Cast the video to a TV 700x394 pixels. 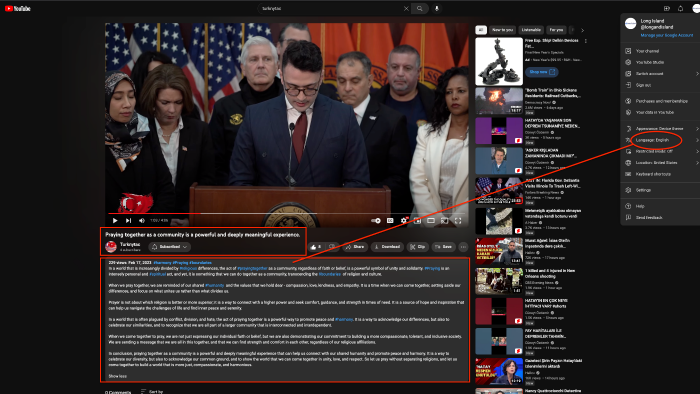[444, 220]
